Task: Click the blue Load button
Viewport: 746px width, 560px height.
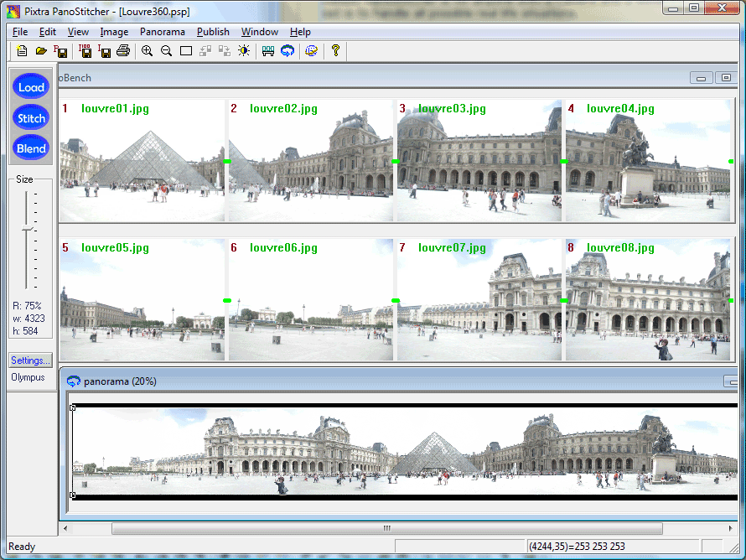Action: pyautogui.click(x=31, y=87)
